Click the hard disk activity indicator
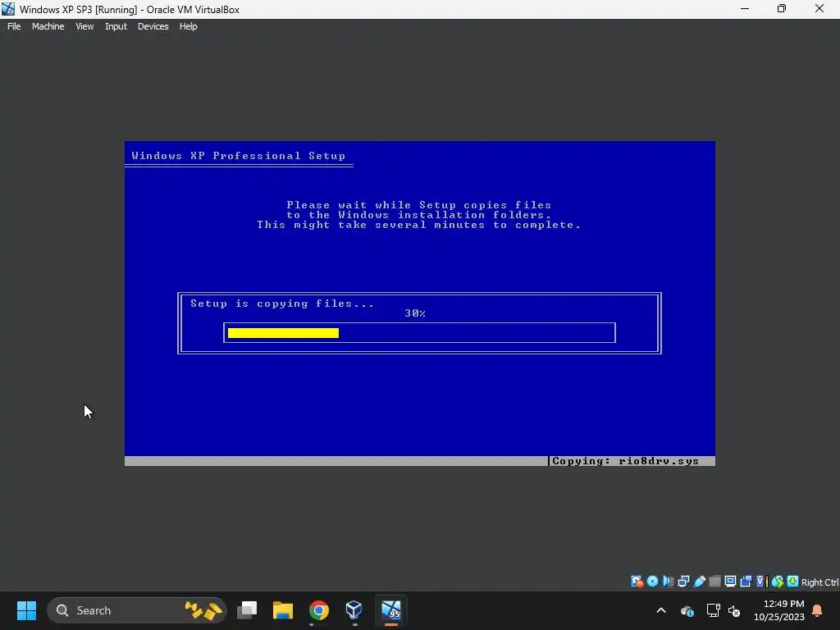Image resolution: width=840 pixels, height=630 pixels. click(637, 582)
